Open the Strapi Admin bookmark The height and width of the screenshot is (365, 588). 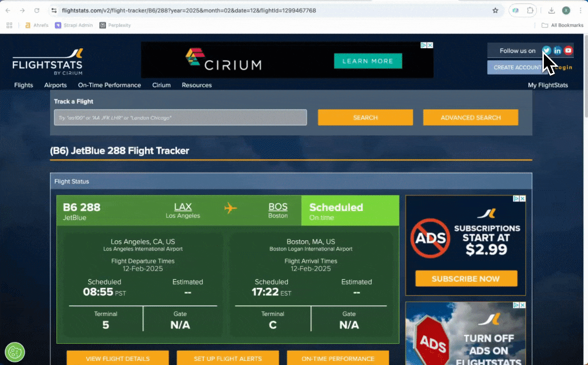coord(74,25)
